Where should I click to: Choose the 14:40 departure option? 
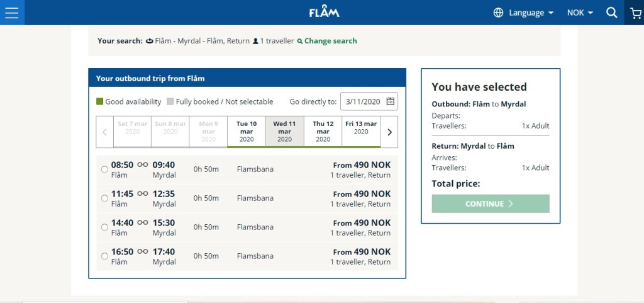click(x=104, y=227)
